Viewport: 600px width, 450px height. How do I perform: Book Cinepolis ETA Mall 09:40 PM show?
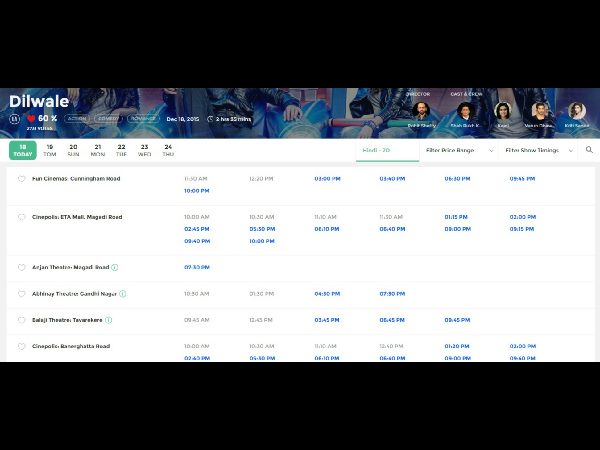[197, 241]
